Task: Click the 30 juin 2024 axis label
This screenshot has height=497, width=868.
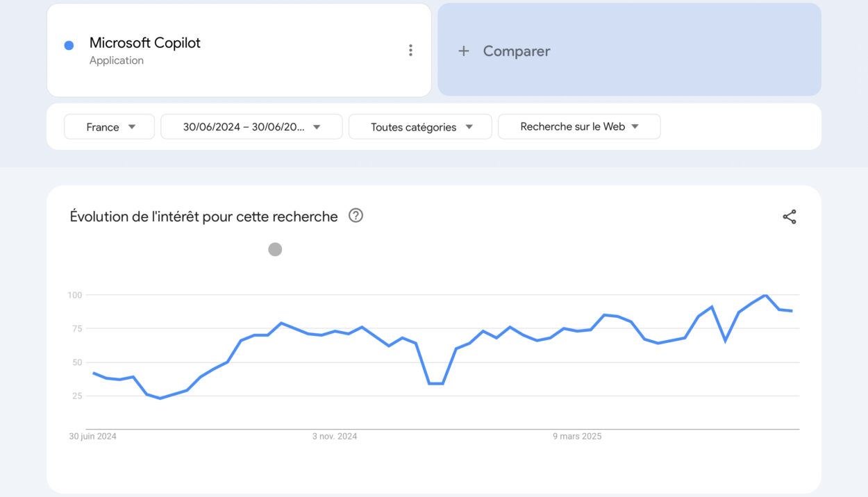Action: [93, 437]
